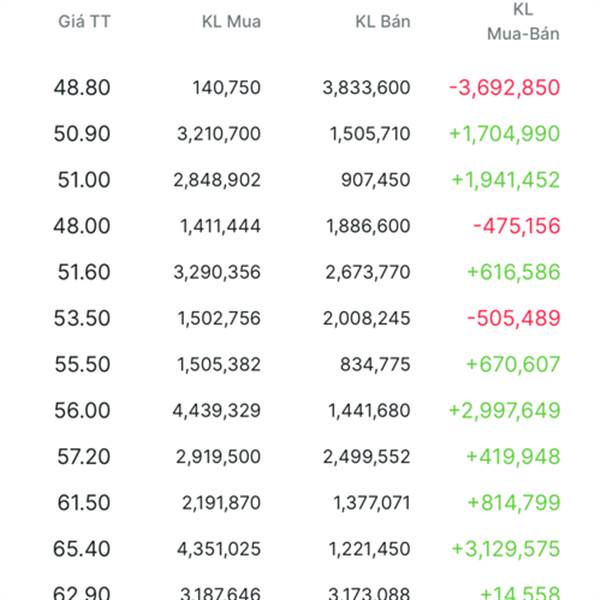600x600 pixels.
Task: Click the -3,692,850 net volume value
Action: (x=504, y=88)
